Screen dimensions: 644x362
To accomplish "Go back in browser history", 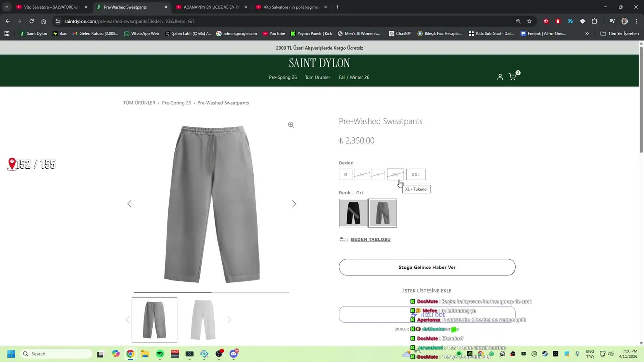I will point(7,21).
